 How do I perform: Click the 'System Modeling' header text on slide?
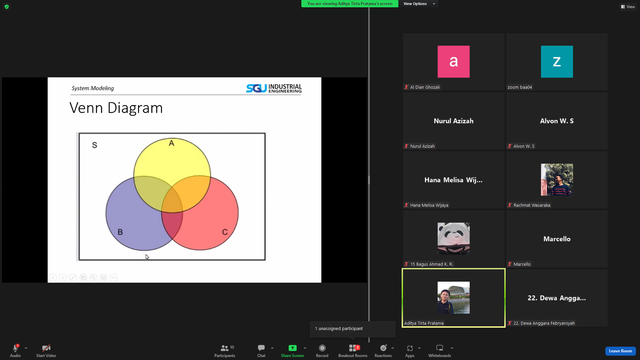(93, 88)
